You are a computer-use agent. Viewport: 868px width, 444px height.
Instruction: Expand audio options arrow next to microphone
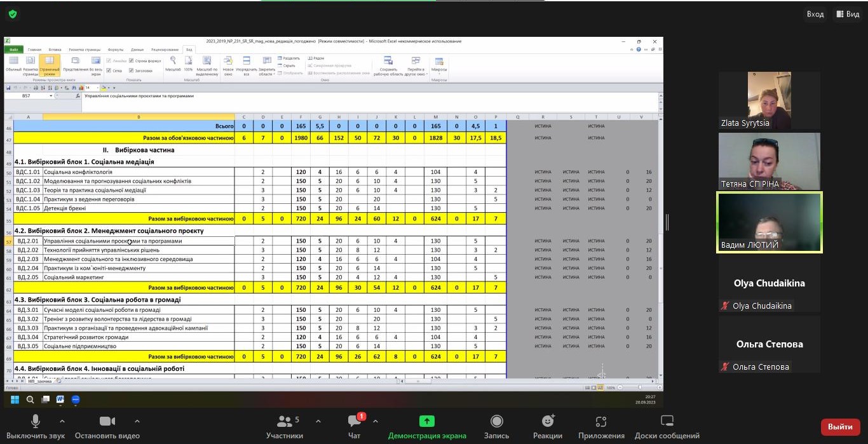pyautogui.click(x=62, y=421)
